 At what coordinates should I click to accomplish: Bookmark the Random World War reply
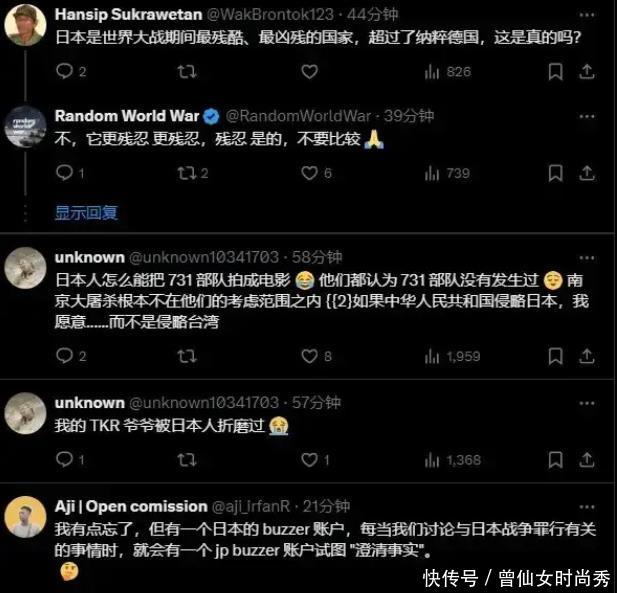click(x=555, y=173)
